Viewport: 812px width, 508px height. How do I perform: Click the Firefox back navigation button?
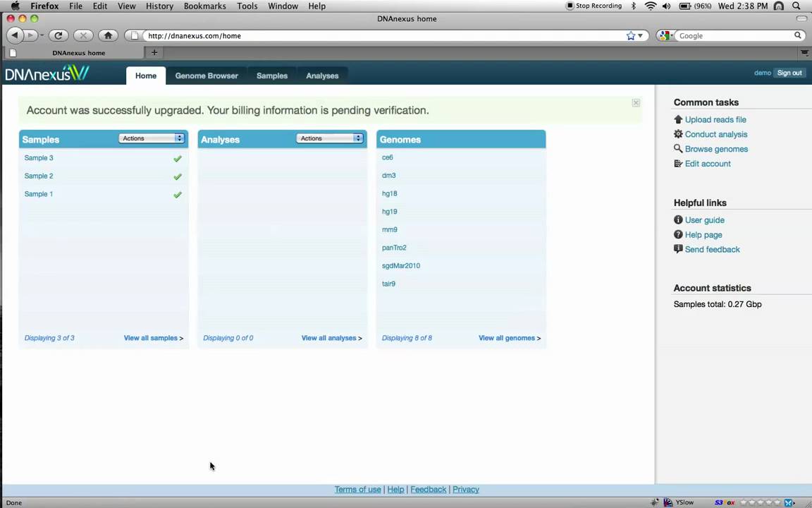(15, 35)
